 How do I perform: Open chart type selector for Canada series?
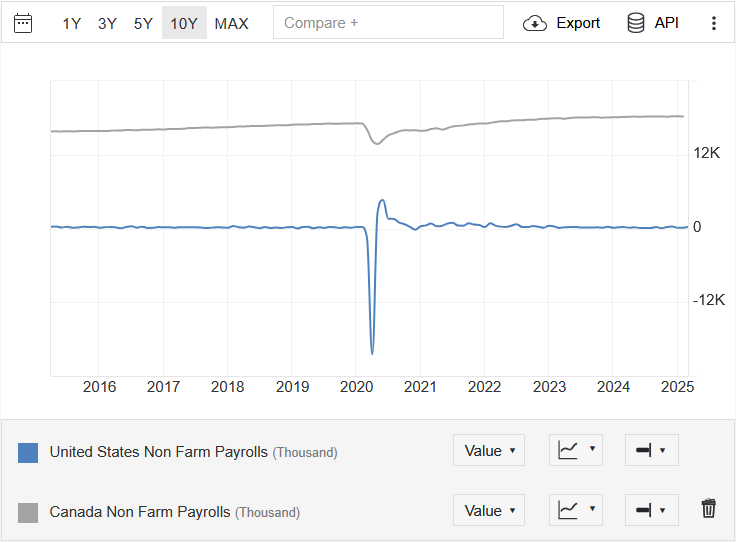(576, 510)
